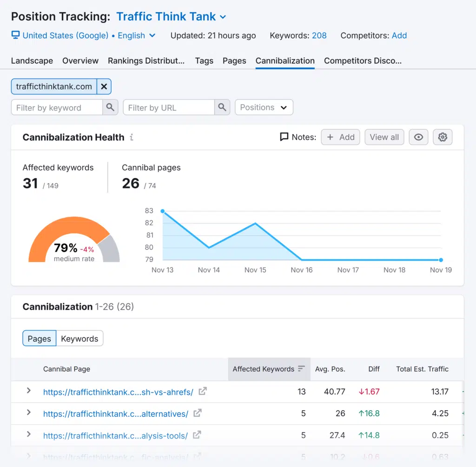
Task: Switch table view to Keywords
Action: pos(79,339)
